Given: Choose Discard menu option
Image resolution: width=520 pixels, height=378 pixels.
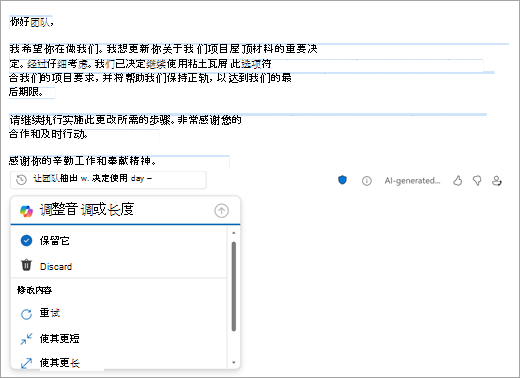Looking at the screenshot, I should (119, 266).
